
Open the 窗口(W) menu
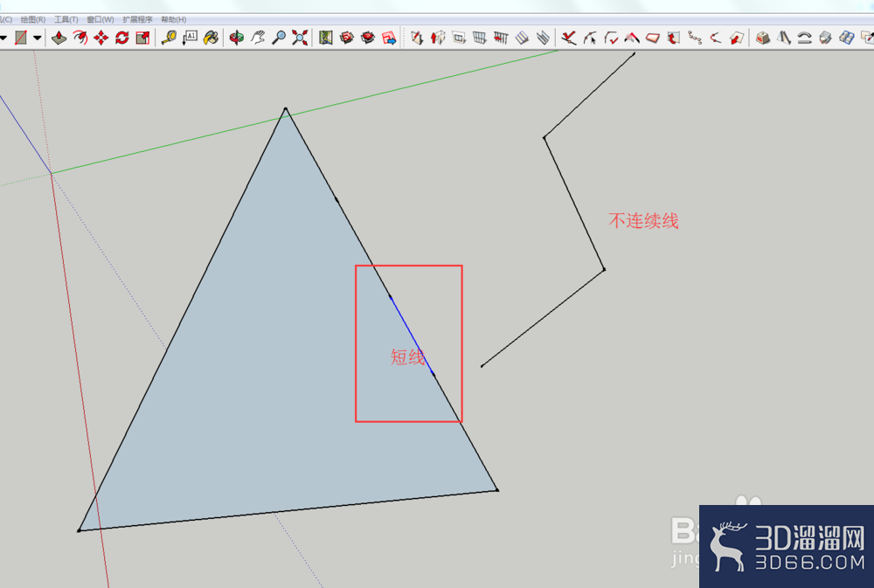(x=101, y=19)
